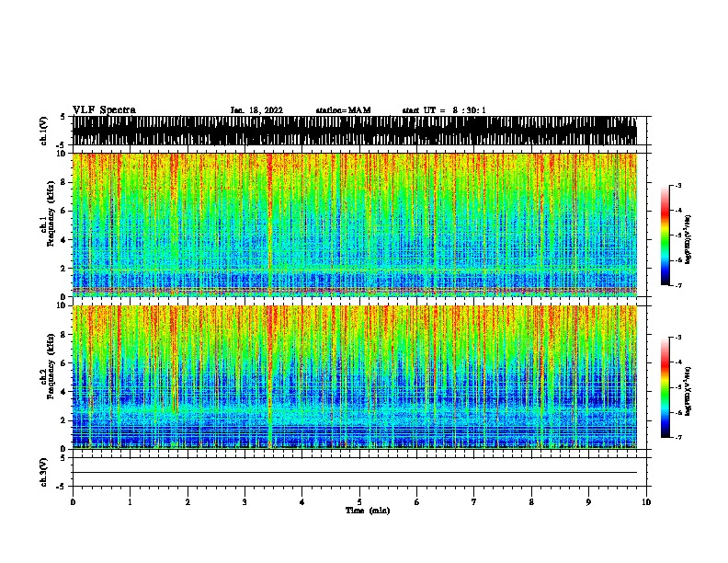Click the ch.2 color bar log PSD label
The image size is (728, 563).
click(688, 391)
